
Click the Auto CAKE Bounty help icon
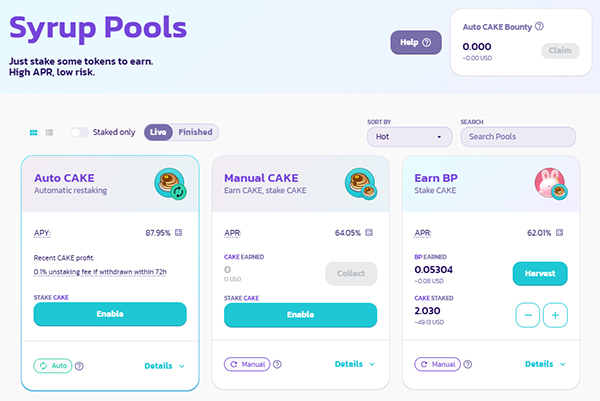(539, 26)
